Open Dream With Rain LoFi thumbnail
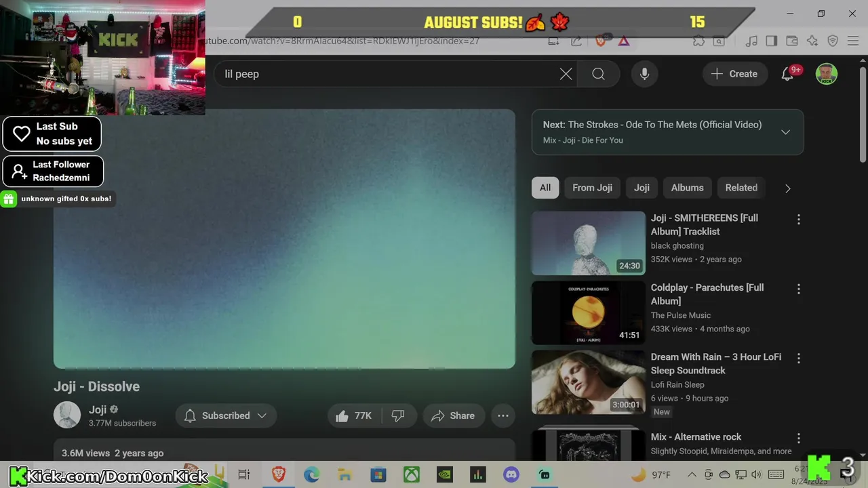 tap(589, 382)
